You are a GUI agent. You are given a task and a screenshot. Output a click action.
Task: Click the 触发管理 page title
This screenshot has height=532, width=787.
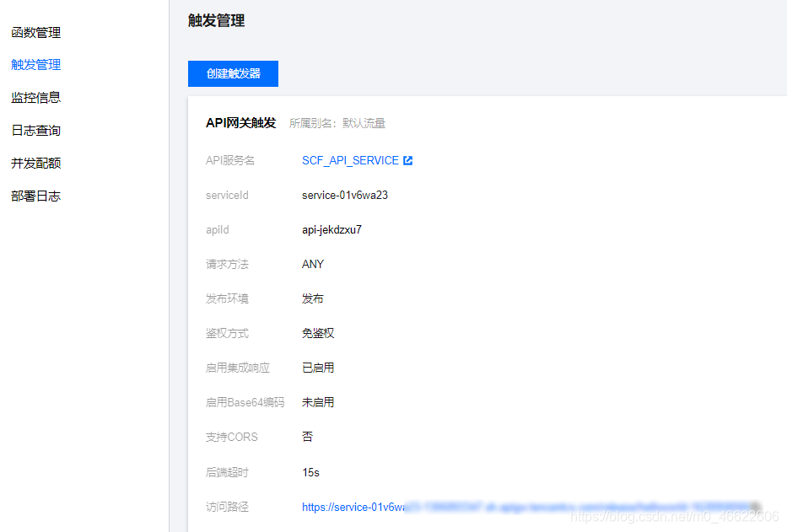point(216,20)
